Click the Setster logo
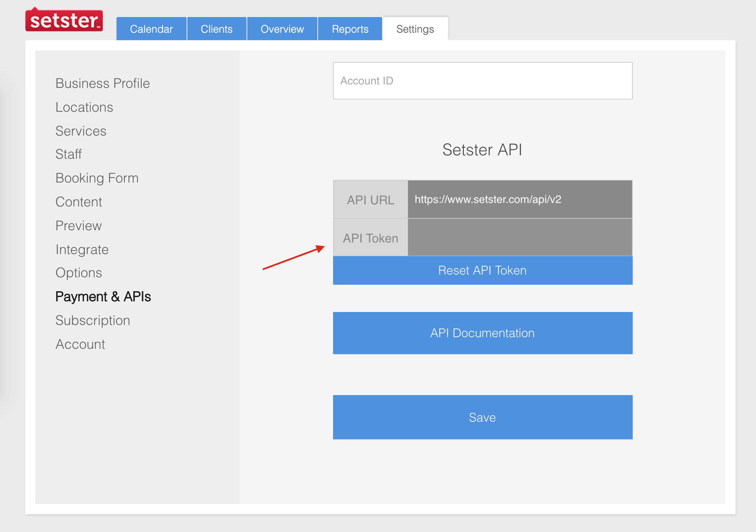This screenshot has width=756, height=532. click(x=64, y=20)
